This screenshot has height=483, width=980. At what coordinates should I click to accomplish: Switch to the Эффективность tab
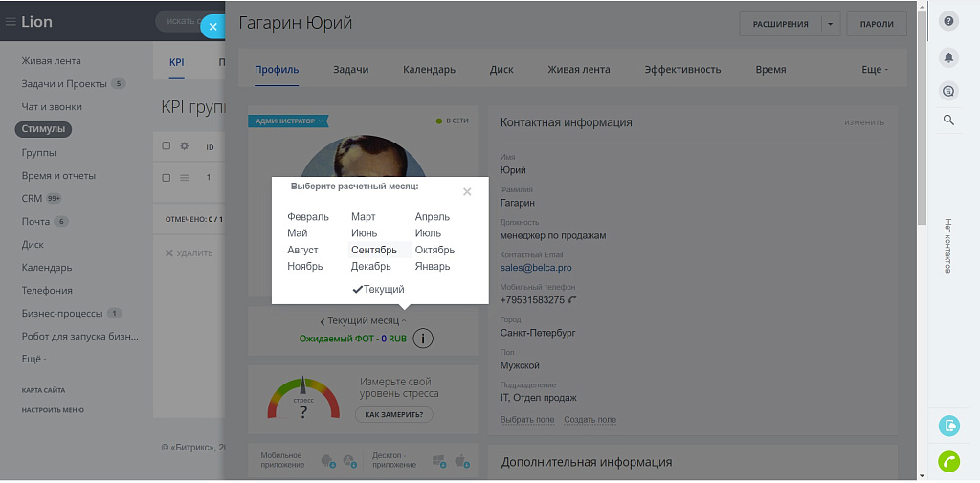[682, 70]
